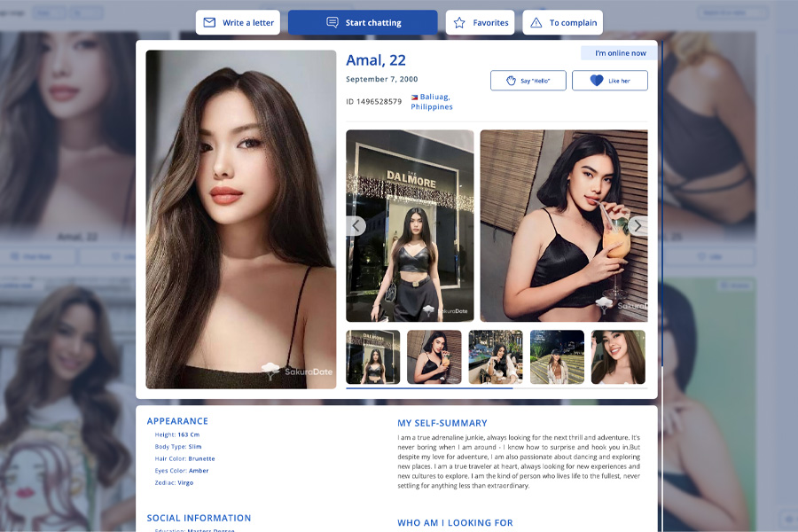Click the MY SELF-SUMMARY heading
798x532 pixels.
[x=442, y=423]
